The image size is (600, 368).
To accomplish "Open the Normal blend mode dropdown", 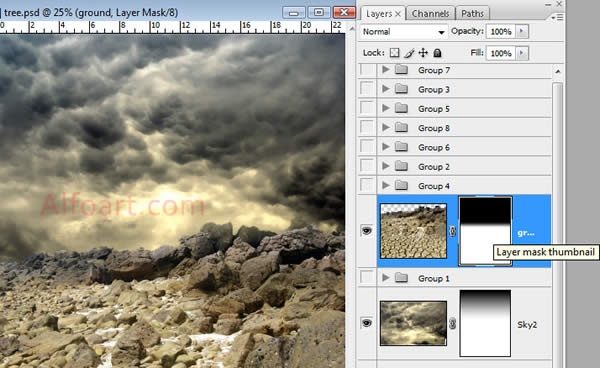I will coord(404,32).
